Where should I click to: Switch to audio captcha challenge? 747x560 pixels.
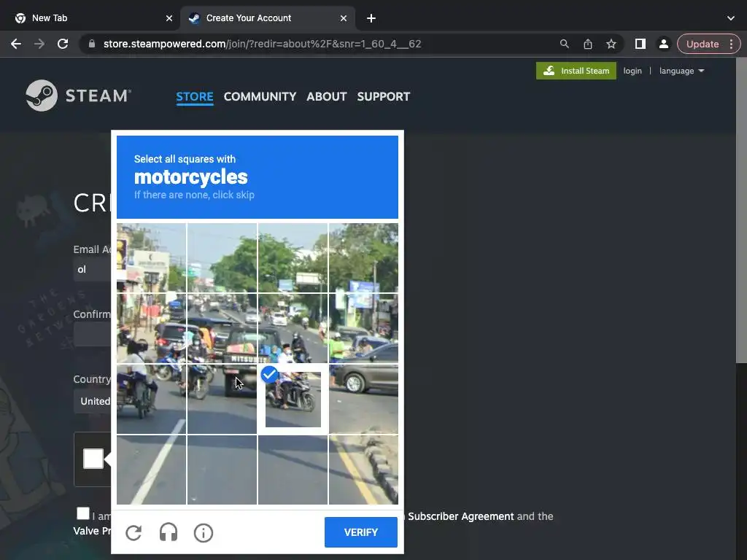pyautogui.click(x=169, y=532)
